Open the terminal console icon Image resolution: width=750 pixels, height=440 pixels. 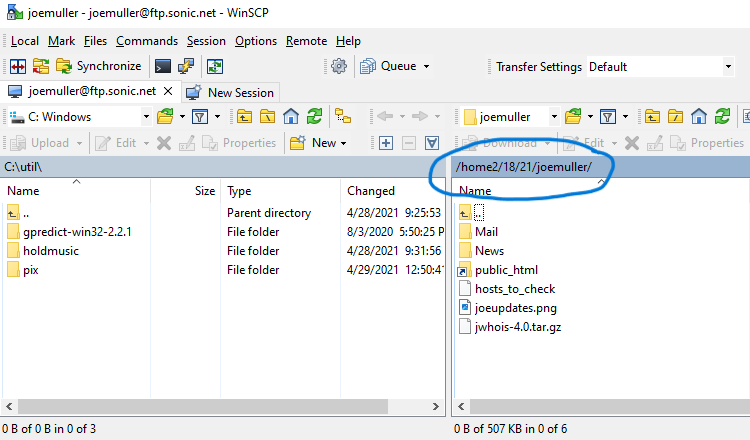click(x=163, y=66)
